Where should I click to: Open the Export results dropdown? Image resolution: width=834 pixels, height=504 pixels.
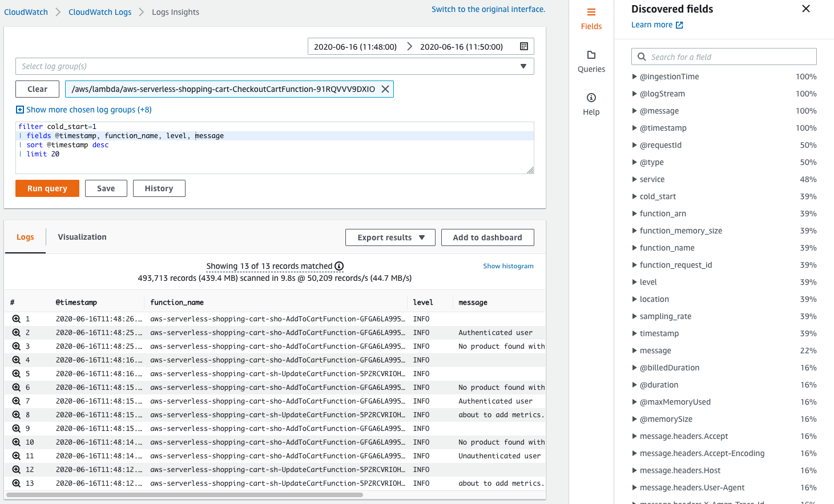(x=390, y=237)
